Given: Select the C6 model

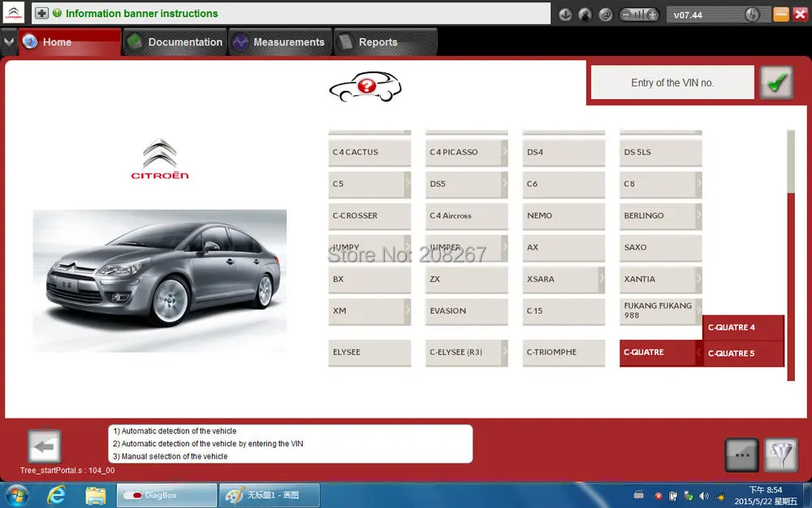Looking at the screenshot, I should pyautogui.click(x=564, y=184).
